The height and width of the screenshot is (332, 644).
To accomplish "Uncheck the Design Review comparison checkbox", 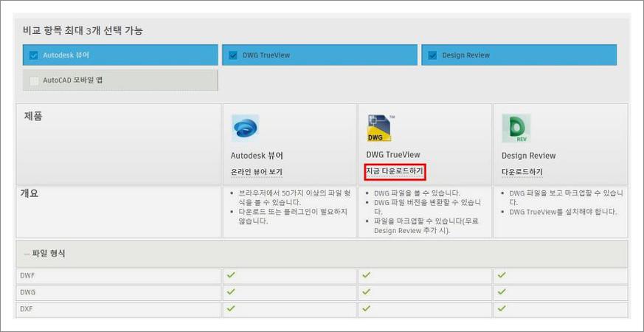I will pos(432,55).
